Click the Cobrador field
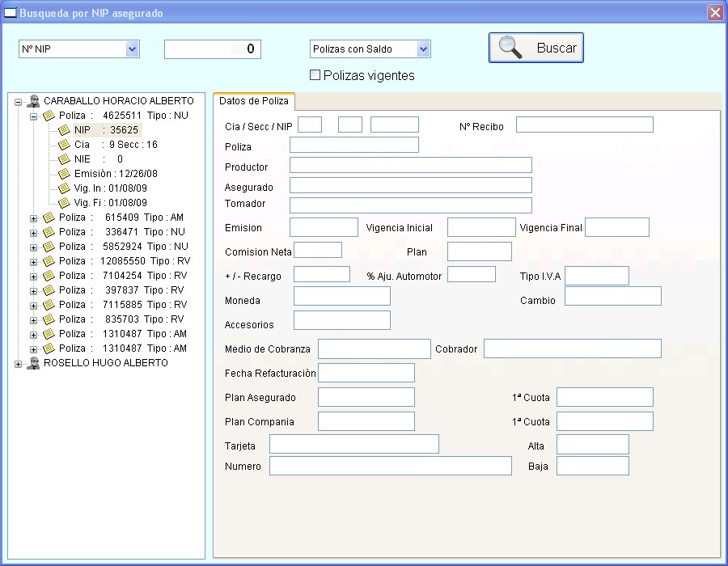Screen dimensions: 728x566 coord(573,348)
